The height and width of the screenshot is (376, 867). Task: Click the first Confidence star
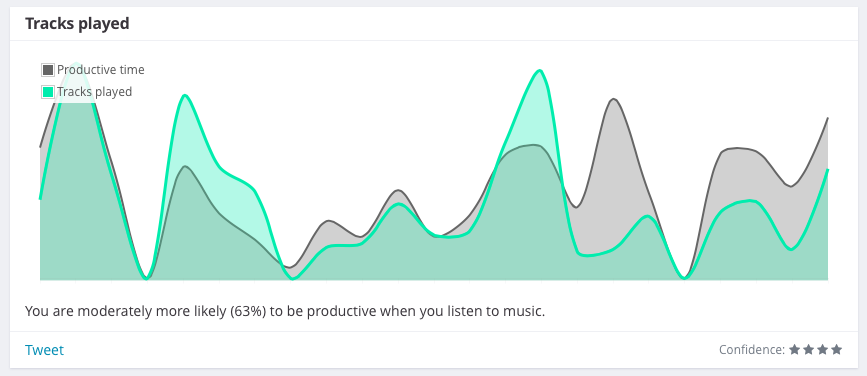click(x=795, y=349)
